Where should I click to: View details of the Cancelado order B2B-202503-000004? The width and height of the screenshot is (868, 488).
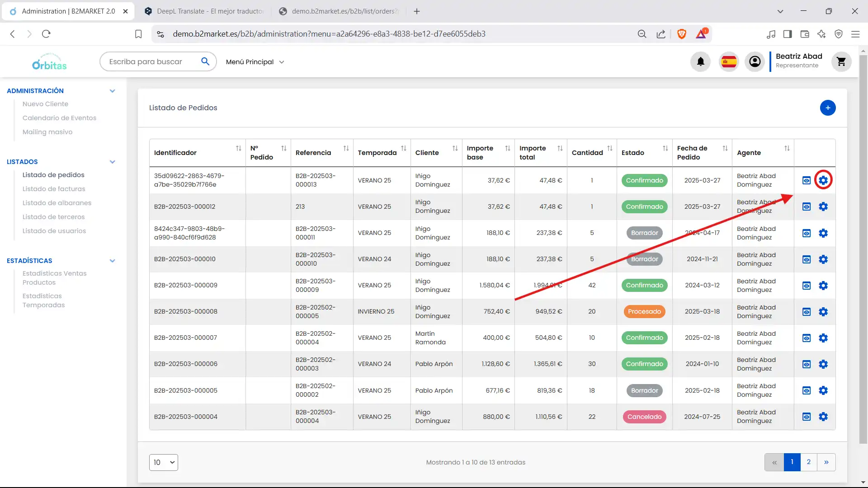807,417
